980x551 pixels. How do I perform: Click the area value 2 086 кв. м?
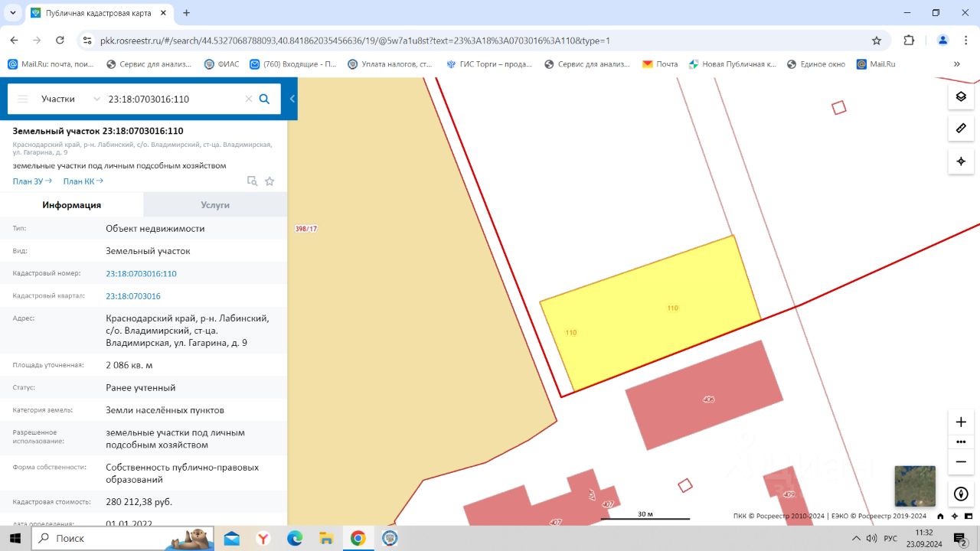[x=129, y=365]
